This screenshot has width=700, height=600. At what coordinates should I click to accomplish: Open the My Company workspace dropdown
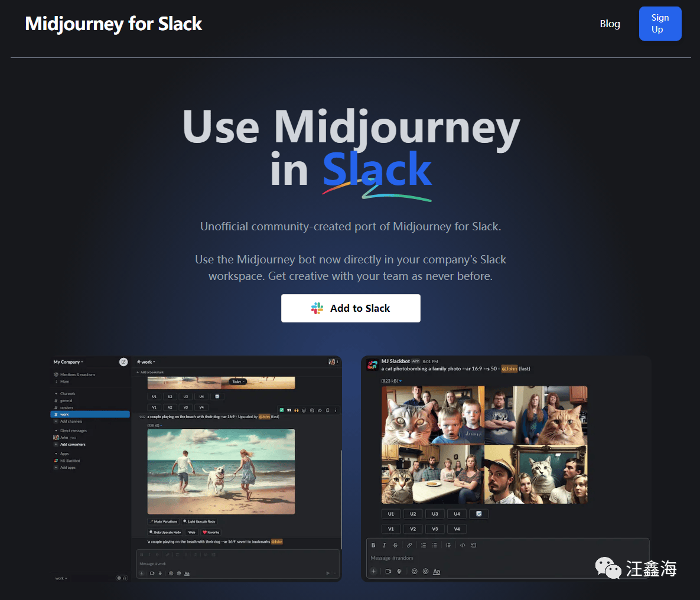coord(69,362)
